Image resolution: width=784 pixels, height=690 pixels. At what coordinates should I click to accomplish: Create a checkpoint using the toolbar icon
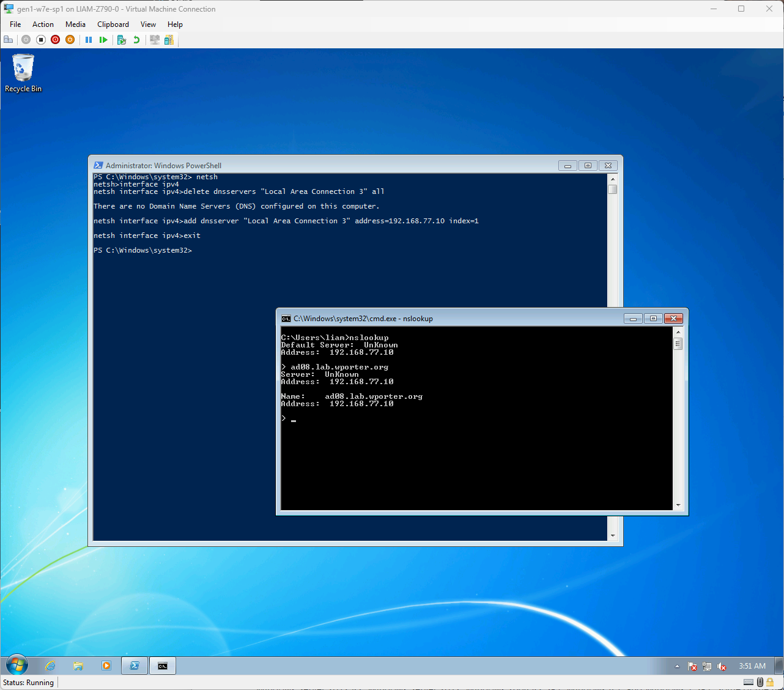click(x=122, y=40)
